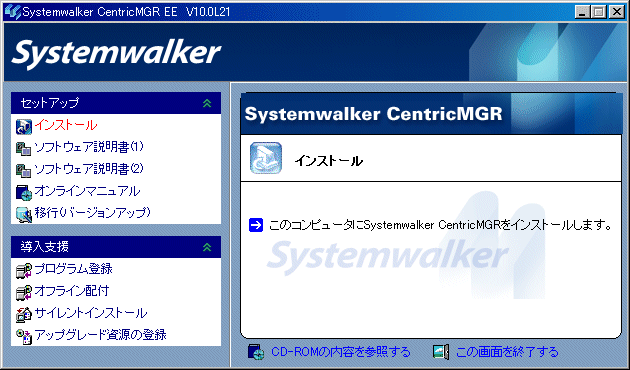Open ソフトウェア説明書(1)
Screen dimensions: 630x370
click(89, 147)
